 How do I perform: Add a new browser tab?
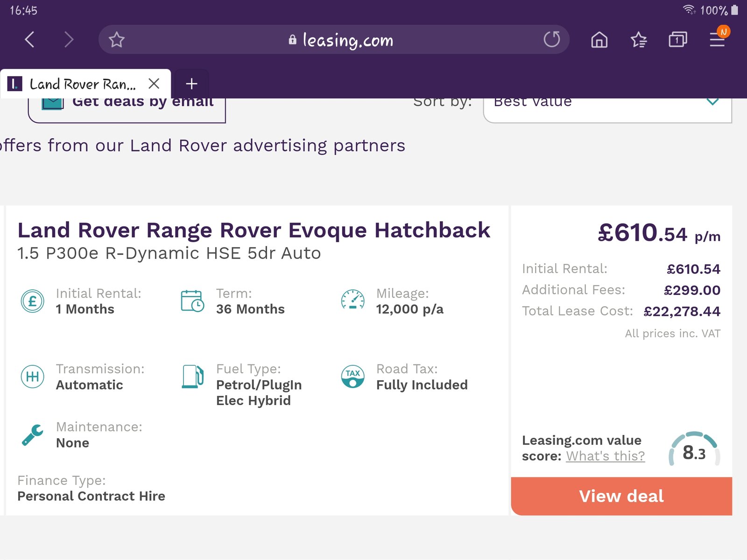[x=191, y=84]
